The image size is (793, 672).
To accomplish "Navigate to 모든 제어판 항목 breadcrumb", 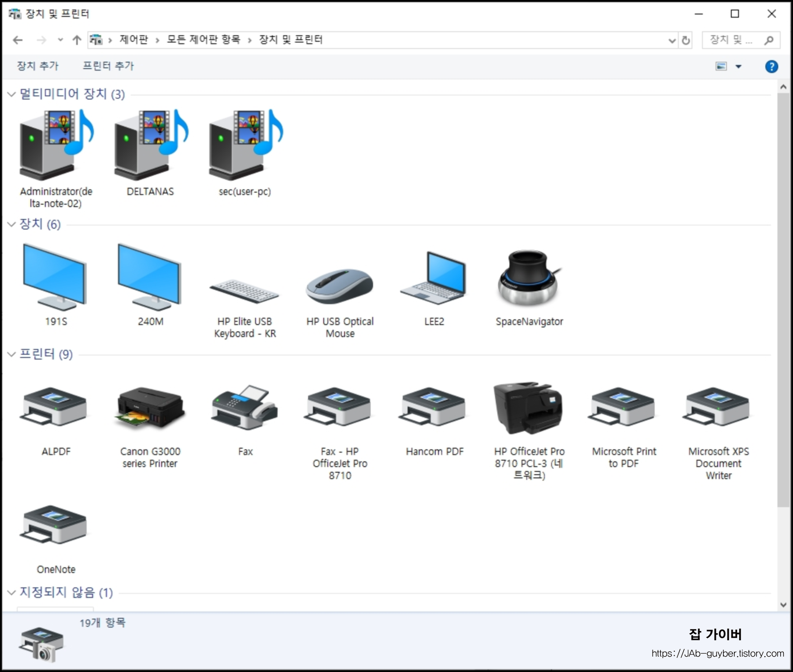I will pyautogui.click(x=204, y=40).
